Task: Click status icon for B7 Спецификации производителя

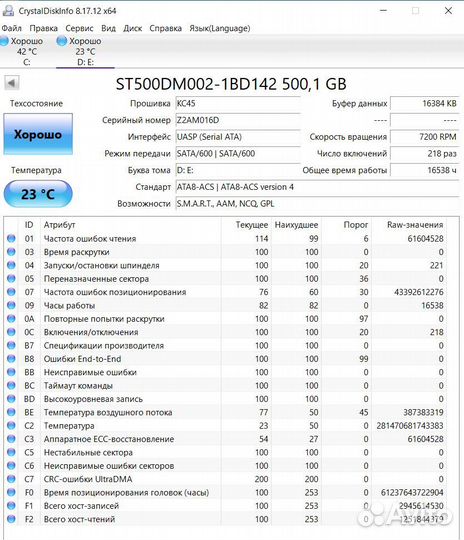Action: pos(11,345)
